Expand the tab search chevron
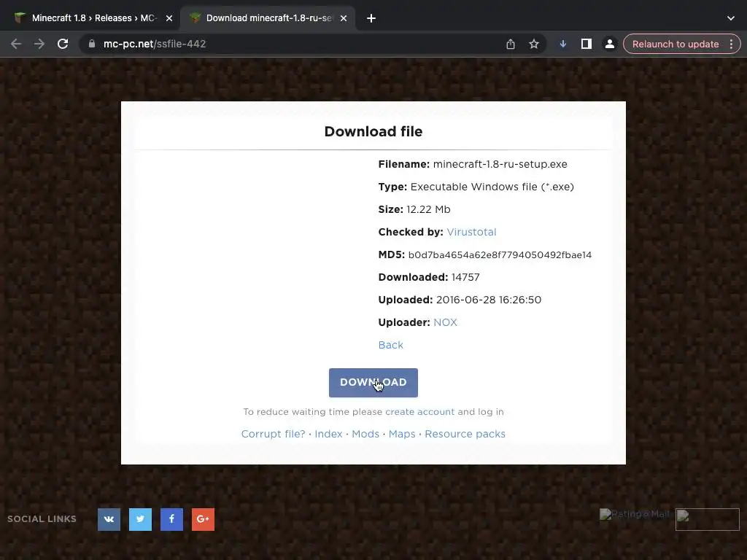Viewport: 747px width, 560px height. pyautogui.click(x=731, y=18)
